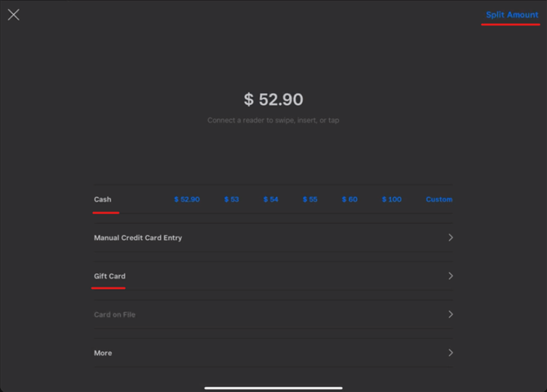Select the Card on File option
This screenshot has width=547, height=392.
114,314
